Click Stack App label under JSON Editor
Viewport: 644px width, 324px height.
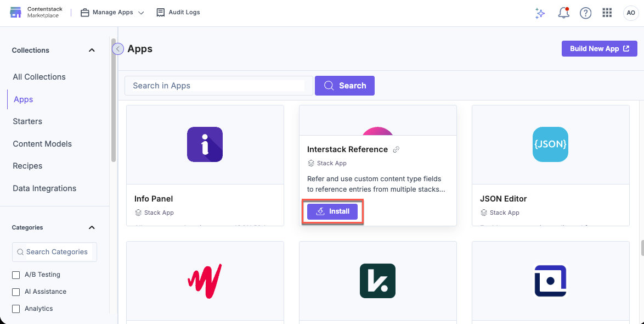point(504,213)
